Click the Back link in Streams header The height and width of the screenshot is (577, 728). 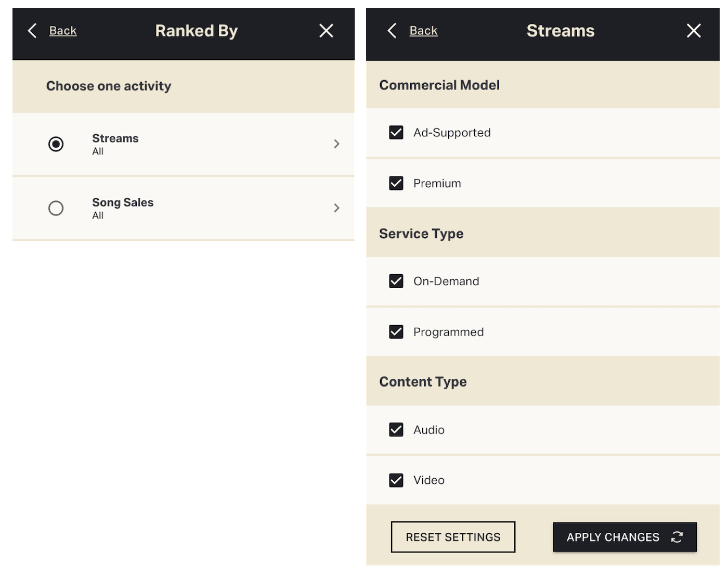[423, 31]
